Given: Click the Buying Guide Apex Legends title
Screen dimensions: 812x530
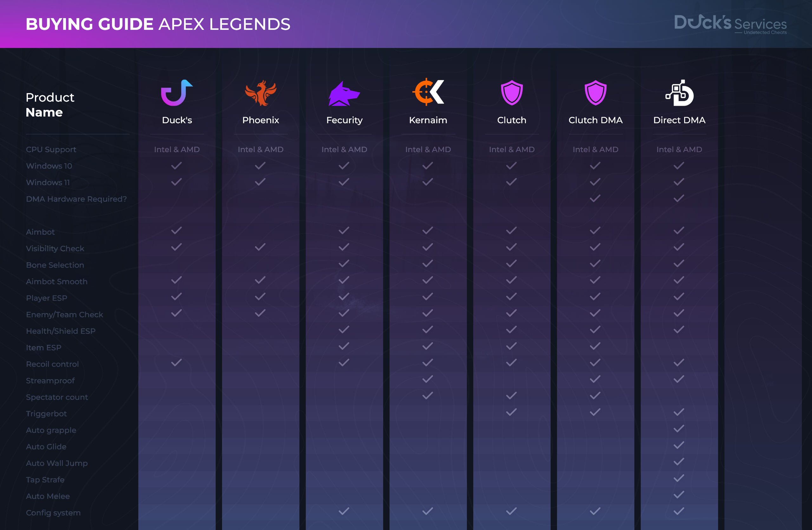Looking at the screenshot, I should (158, 24).
